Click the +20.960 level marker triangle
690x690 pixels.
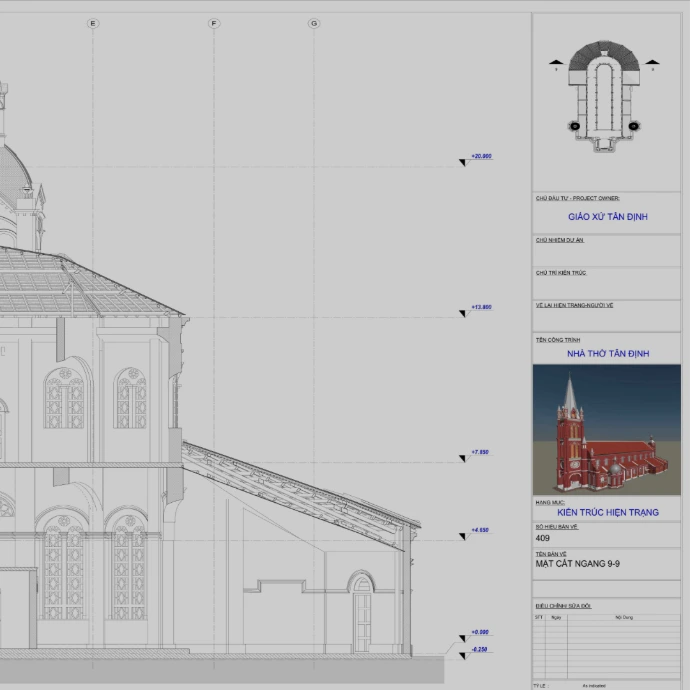click(x=462, y=163)
